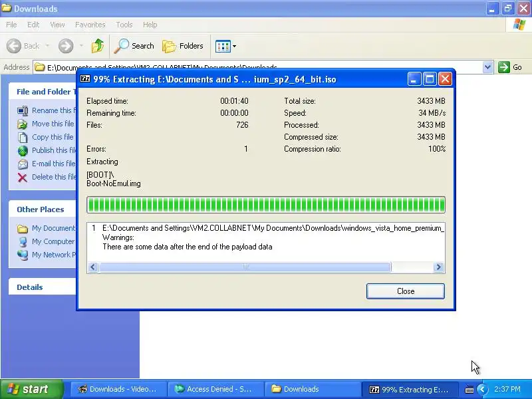Screen dimensions: 532x399
Task: Open the Edit menu in Downloads window
Action: pos(33,25)
